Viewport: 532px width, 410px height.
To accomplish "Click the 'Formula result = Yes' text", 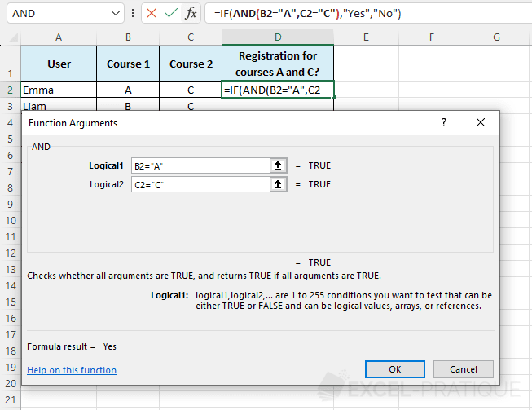I will (x=72, y=346).
